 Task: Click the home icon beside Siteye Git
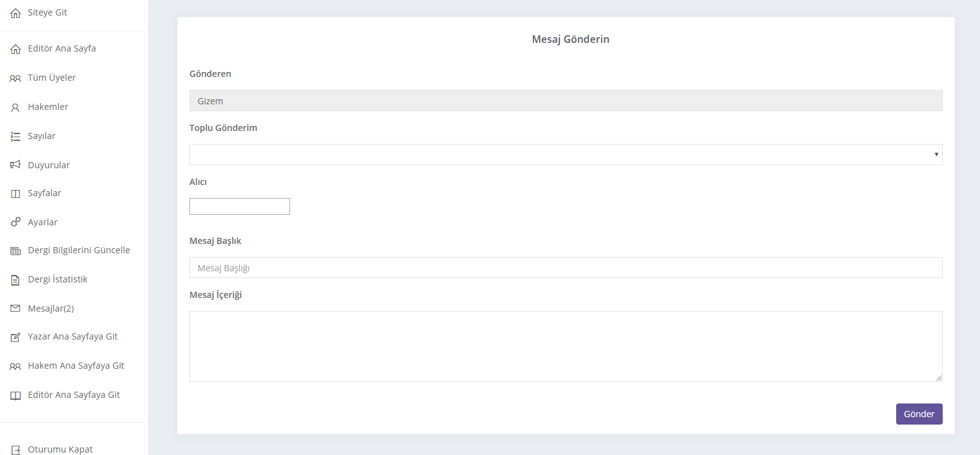16,13
